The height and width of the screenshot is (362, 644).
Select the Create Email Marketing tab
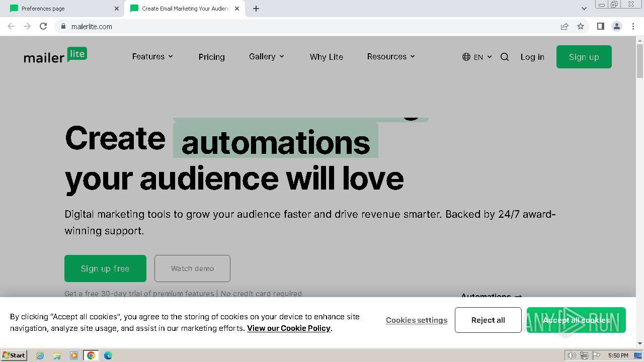(x=184, y=9)
